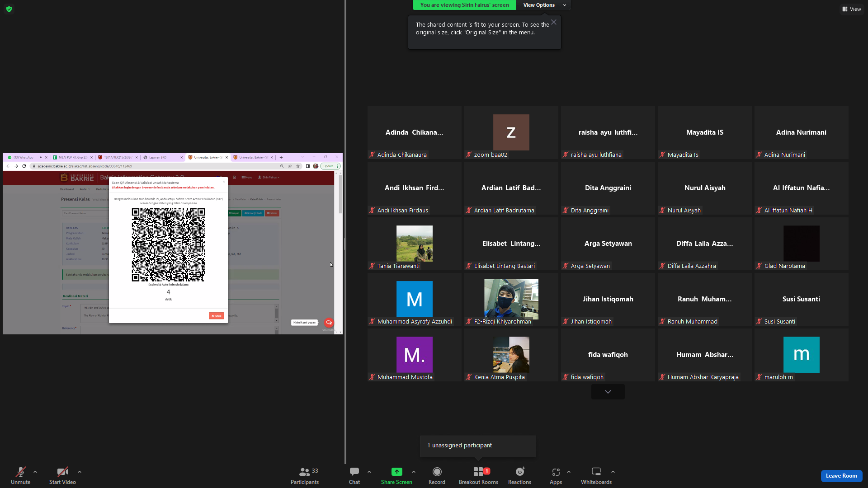Open the Participants panel
This screenshot has height=488, width=868.
click(x=305, y=475)
